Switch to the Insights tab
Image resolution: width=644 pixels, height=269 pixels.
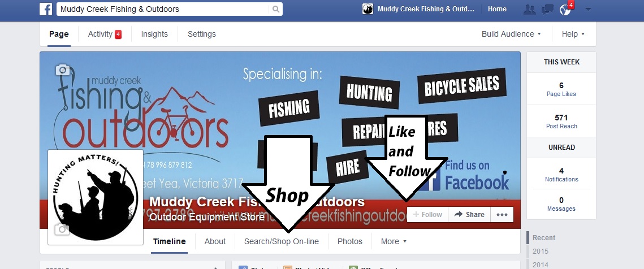[x=154, y=34]
